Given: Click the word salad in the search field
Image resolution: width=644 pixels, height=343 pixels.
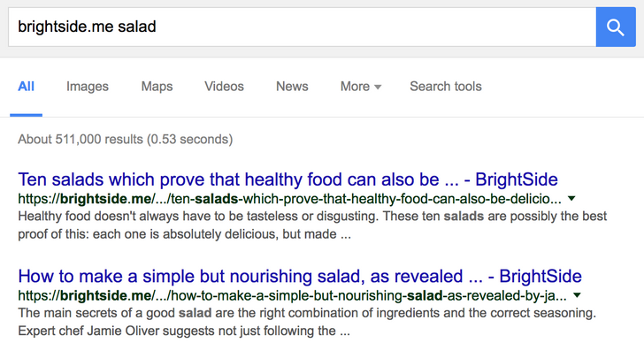Looking at the screenshot, I should tap(137, 27).
